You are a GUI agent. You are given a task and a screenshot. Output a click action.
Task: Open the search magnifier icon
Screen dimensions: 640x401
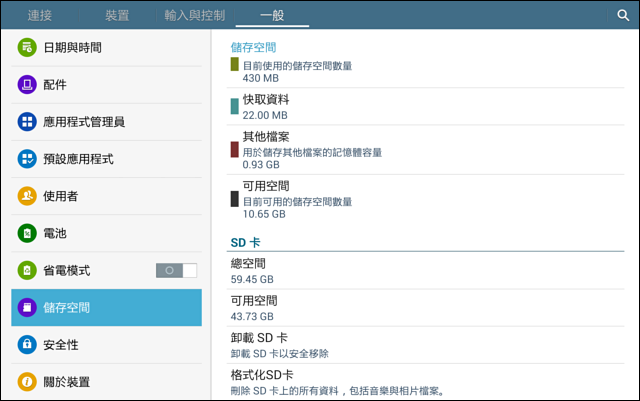(x=623, y=16)
